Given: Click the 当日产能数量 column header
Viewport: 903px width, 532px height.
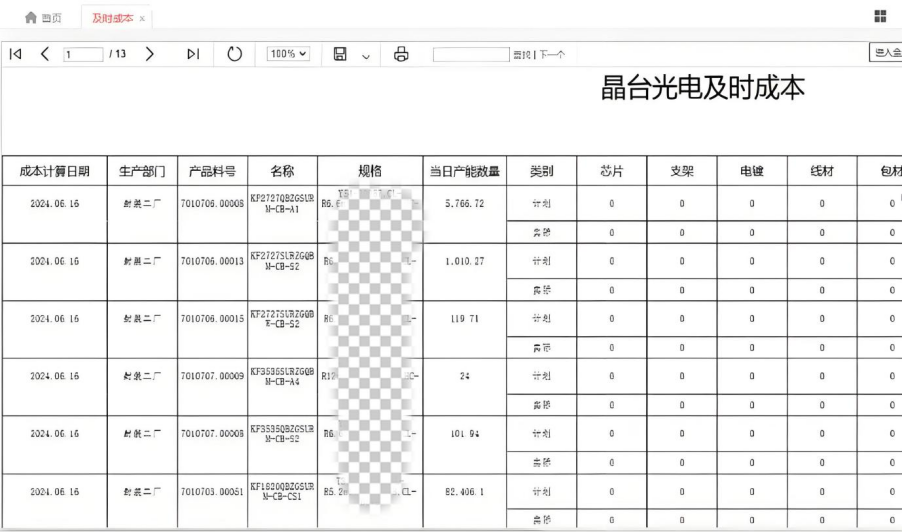Looking at the screenshot, I should click(465, 171).
